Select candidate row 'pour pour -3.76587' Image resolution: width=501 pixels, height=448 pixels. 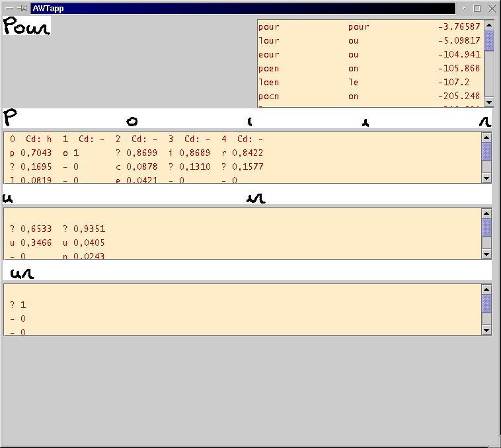tap(369, 27)
